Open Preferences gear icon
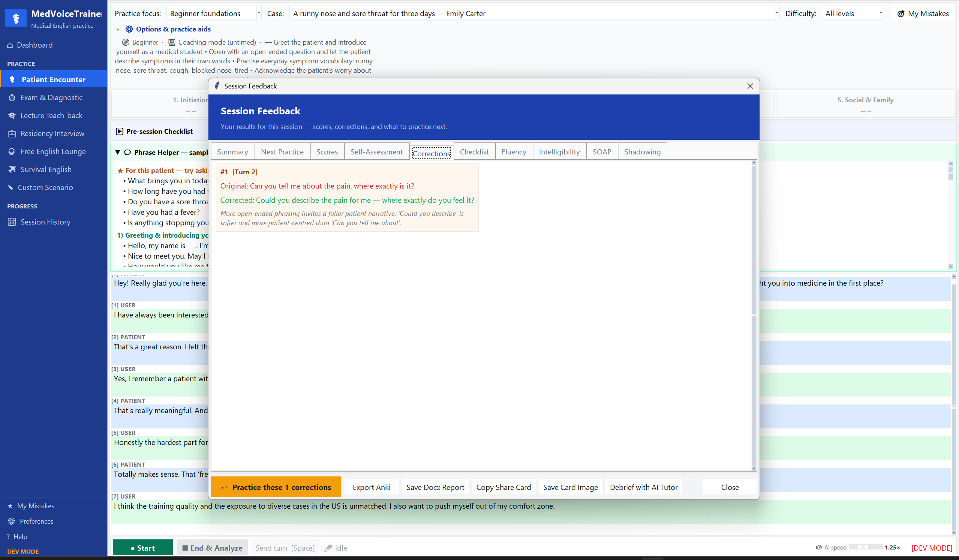The height and width of the screenshot is (560, 959). [x=11, y=521]
